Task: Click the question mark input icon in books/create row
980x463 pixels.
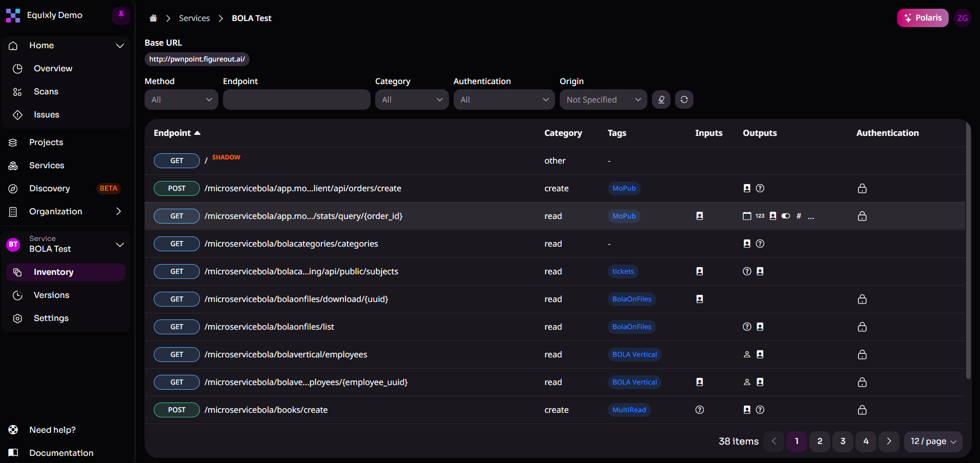Action: [700, 410]
